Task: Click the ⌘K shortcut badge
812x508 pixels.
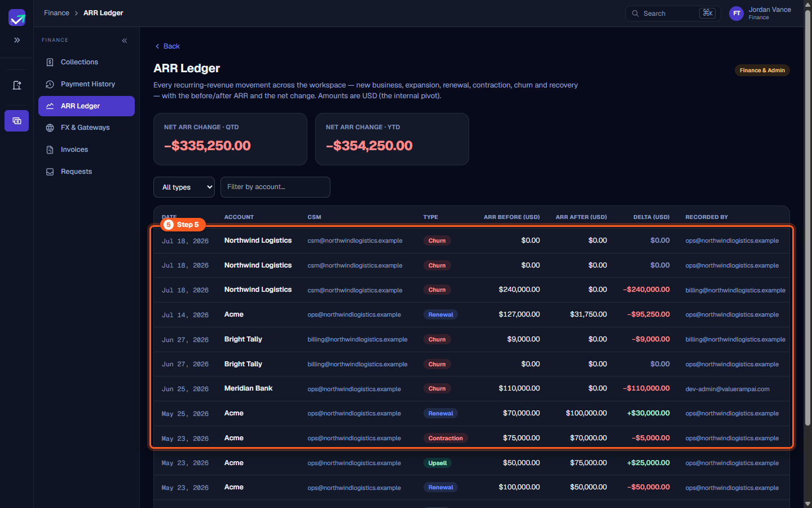Action: pyautogui.click(x=707, y=13)
